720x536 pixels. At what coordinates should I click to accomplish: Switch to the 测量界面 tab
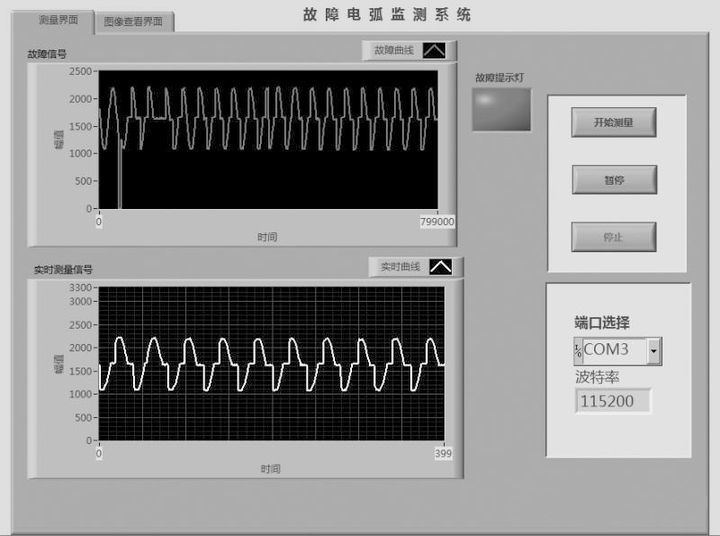(58, 20)
